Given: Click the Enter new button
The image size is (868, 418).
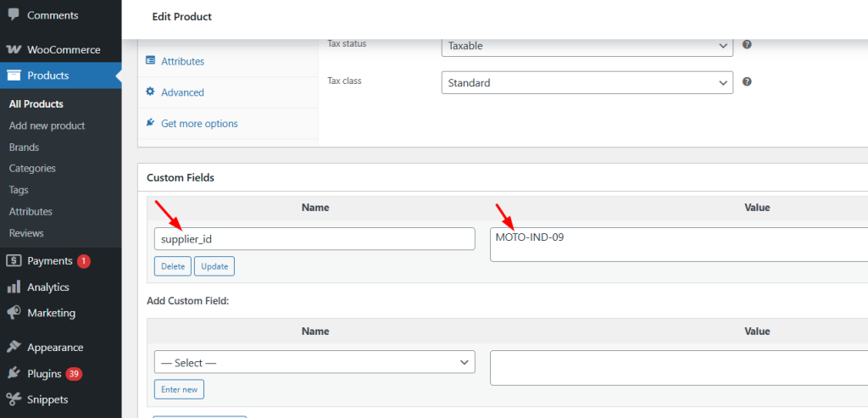Looking at the screenshot, I should tap(180, 389).
